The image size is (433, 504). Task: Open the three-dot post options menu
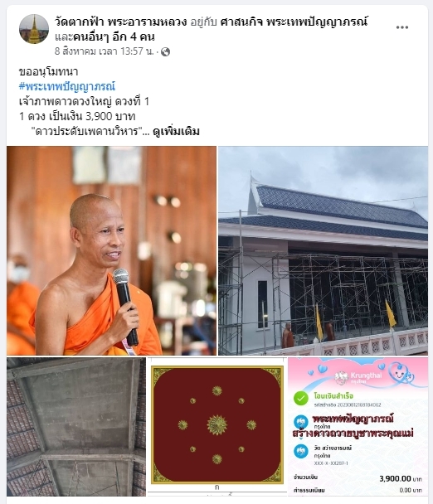(x=401, y=27)
